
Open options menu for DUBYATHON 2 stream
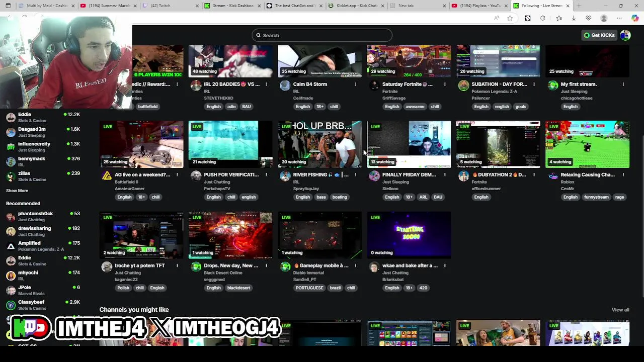click(x=534, y=175)
